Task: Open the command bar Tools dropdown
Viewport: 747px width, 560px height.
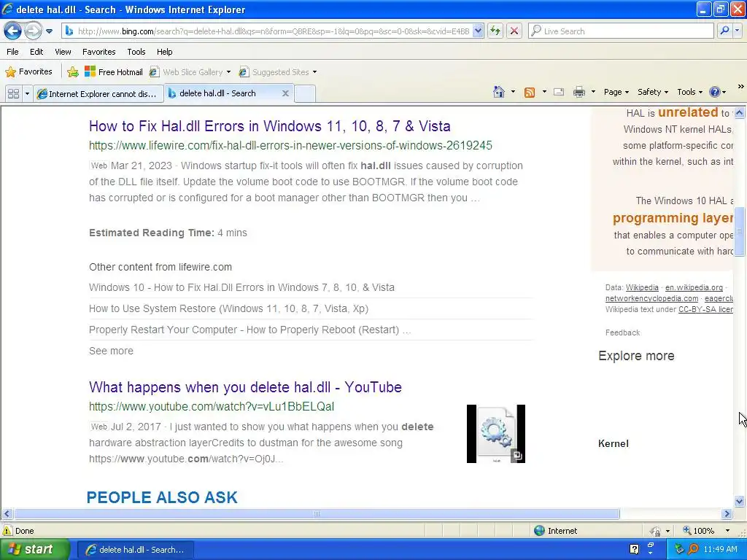Action: (x=690, y=92)
